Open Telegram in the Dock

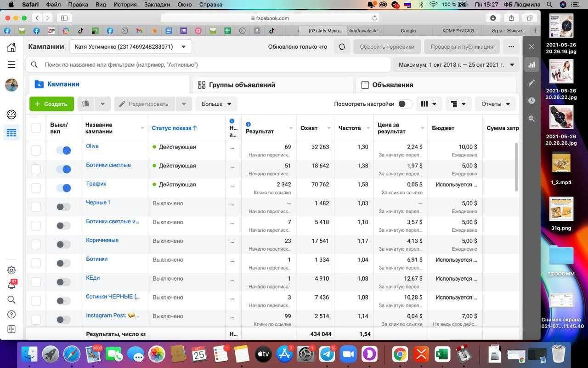point(327,354)
